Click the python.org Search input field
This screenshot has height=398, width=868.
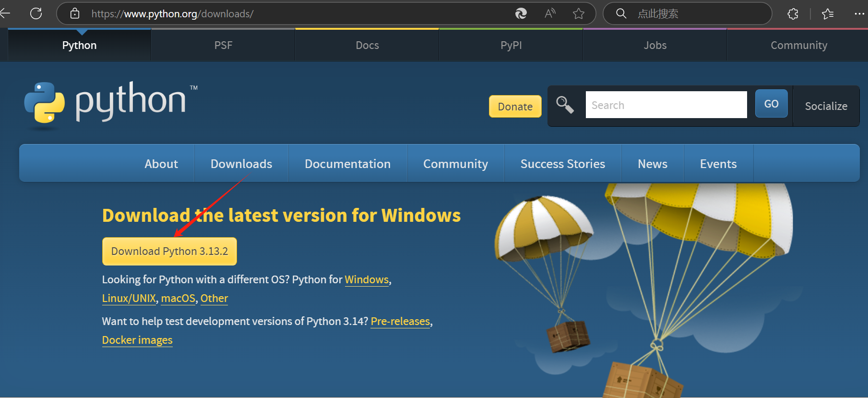pos(666,105)
